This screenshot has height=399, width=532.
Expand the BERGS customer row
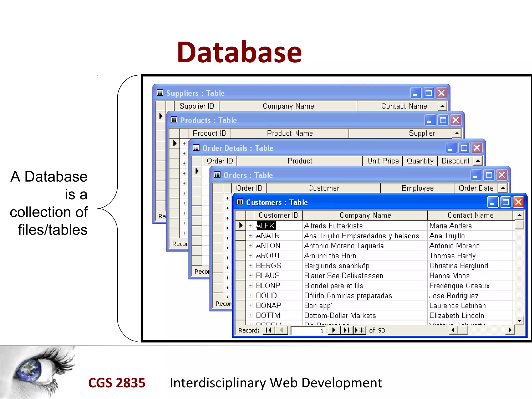(250, 265)
